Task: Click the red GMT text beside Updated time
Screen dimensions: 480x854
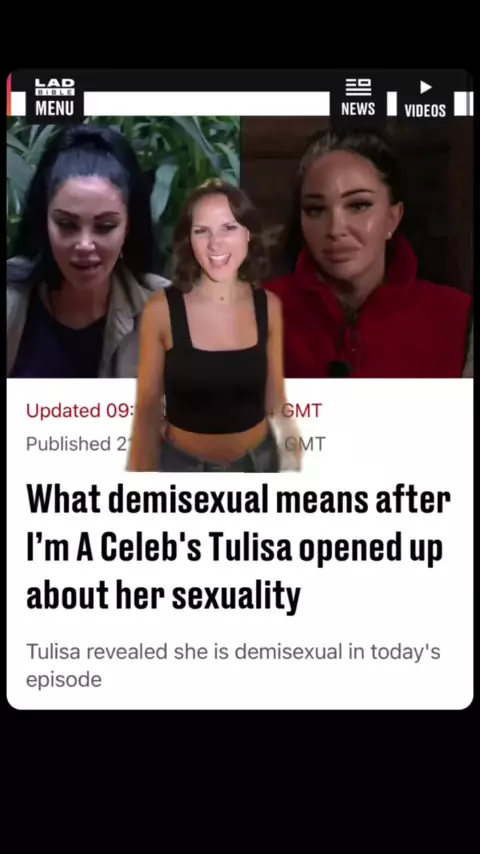Action: click(302, 411)
